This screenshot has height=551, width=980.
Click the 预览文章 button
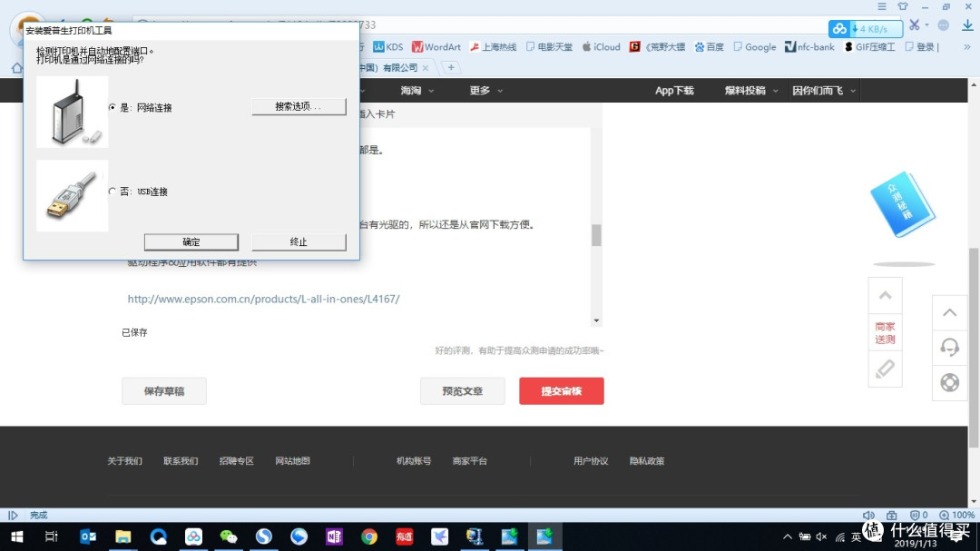(x=463, y=391)
